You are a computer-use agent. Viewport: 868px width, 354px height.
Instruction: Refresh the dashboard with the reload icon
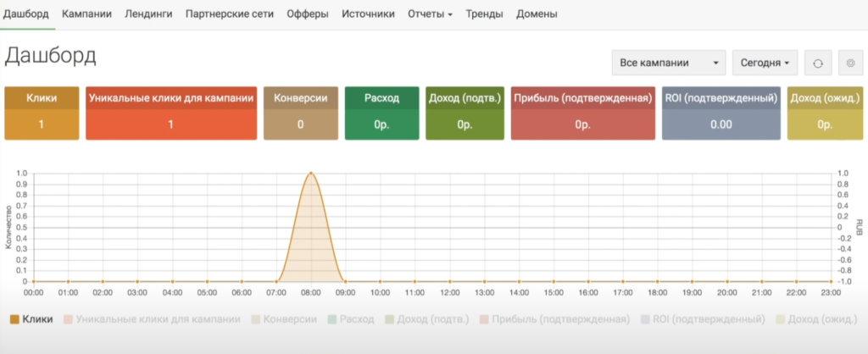[x=818, y=63]
